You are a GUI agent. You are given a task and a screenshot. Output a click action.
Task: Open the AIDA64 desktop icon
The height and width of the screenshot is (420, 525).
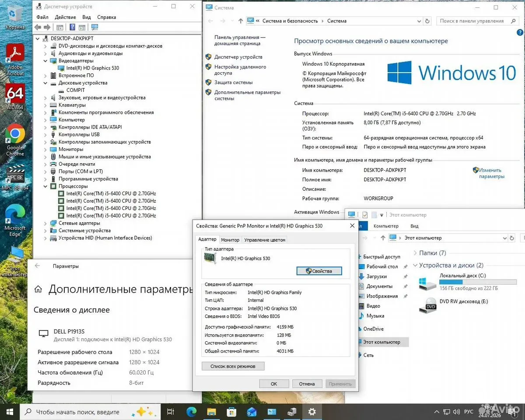15,97
